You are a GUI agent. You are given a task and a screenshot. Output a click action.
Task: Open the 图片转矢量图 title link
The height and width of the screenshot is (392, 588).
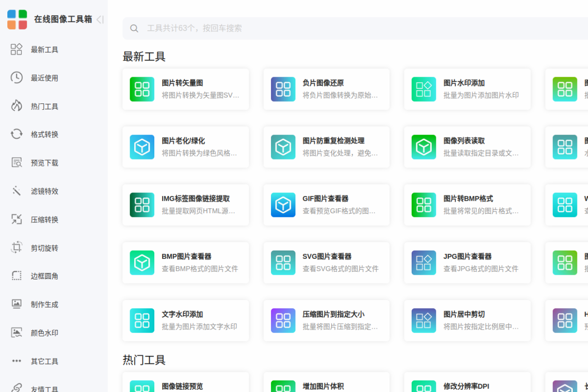coord(182,83)
